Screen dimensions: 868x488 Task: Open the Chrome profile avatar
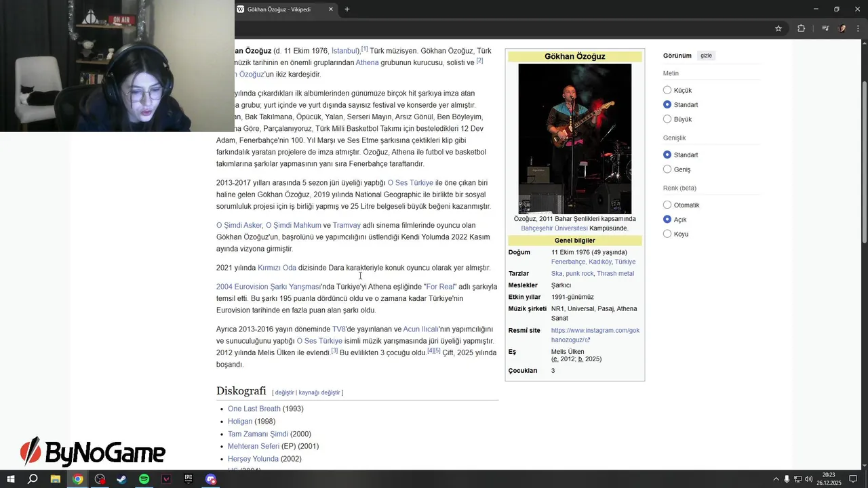(x=842, y=28)
